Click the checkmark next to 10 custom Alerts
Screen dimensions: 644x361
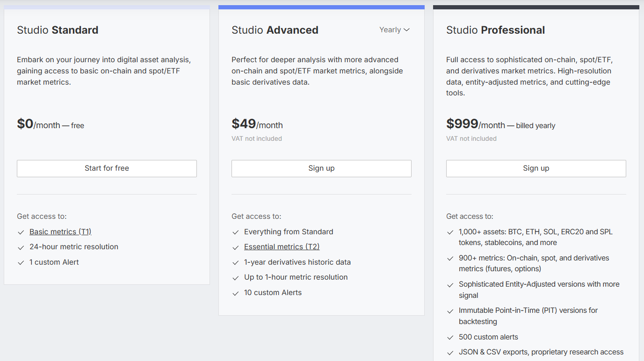click(x=235, y=293)
